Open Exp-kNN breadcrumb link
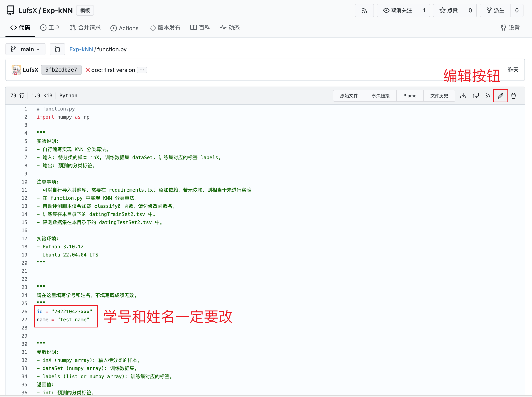Viewport: 532px width, 397px height. [x=81, y=49]
